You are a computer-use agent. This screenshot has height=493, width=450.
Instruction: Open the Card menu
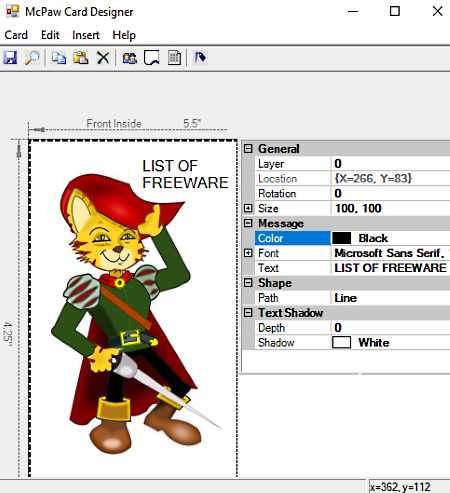pos(16,35)
